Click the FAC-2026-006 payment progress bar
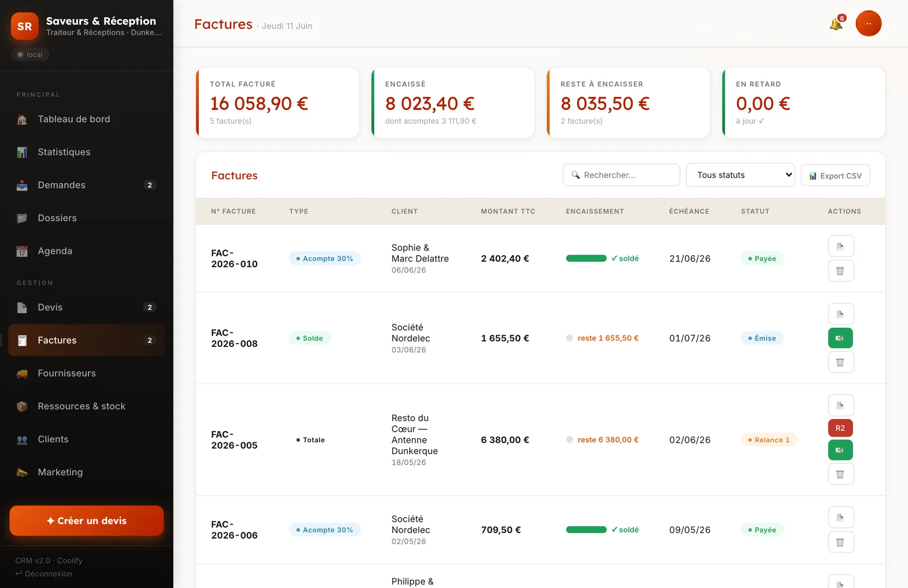This screenshot has width=908, height=588. coord(586,530)
